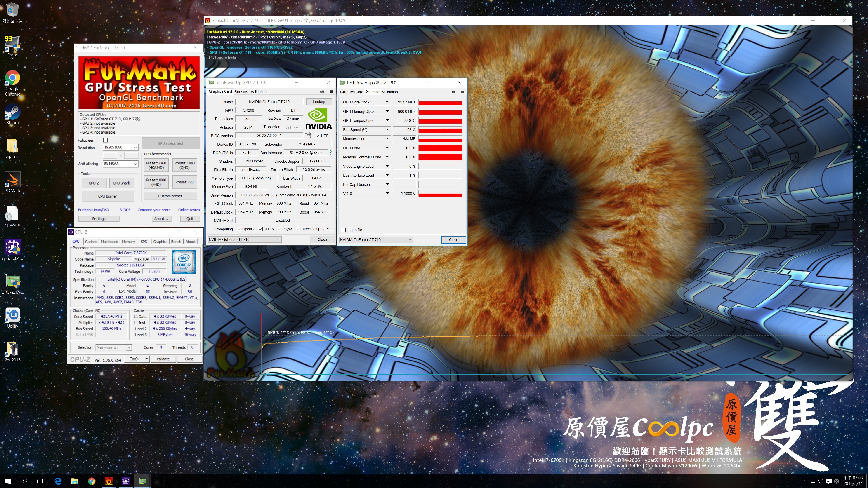The height and width of the screenshot is (488, 868).
Task: Open the Steam desktop shortcut
Action: pyautogui.click(x=12, y=115)
